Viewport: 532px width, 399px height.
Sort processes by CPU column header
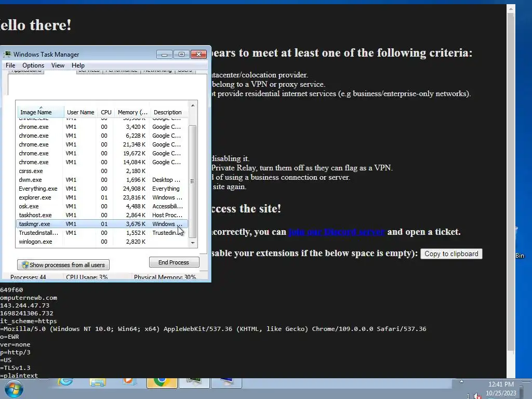pos(106,112)
